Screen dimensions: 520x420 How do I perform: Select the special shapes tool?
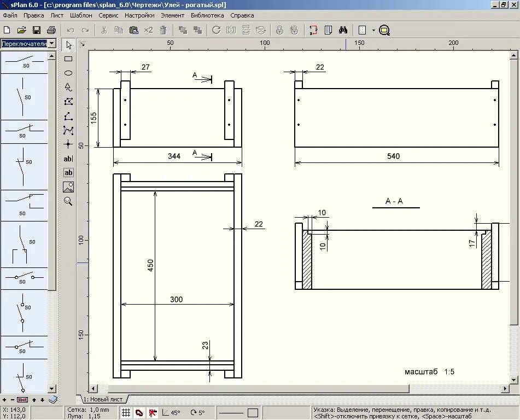click(x=68, y=87)
